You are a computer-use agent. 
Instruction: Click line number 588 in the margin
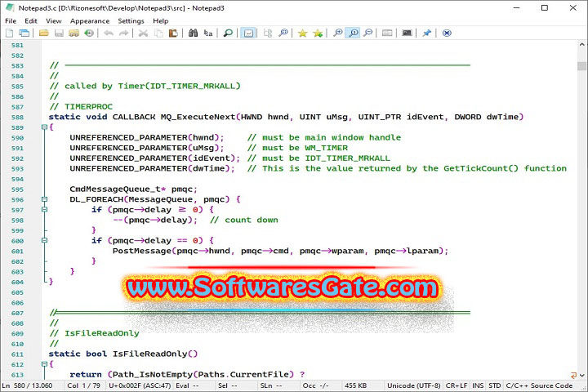(17, 117)
